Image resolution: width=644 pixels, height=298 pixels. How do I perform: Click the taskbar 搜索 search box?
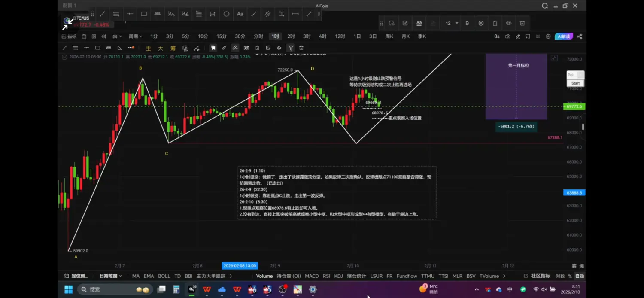[x=116, y=289]
